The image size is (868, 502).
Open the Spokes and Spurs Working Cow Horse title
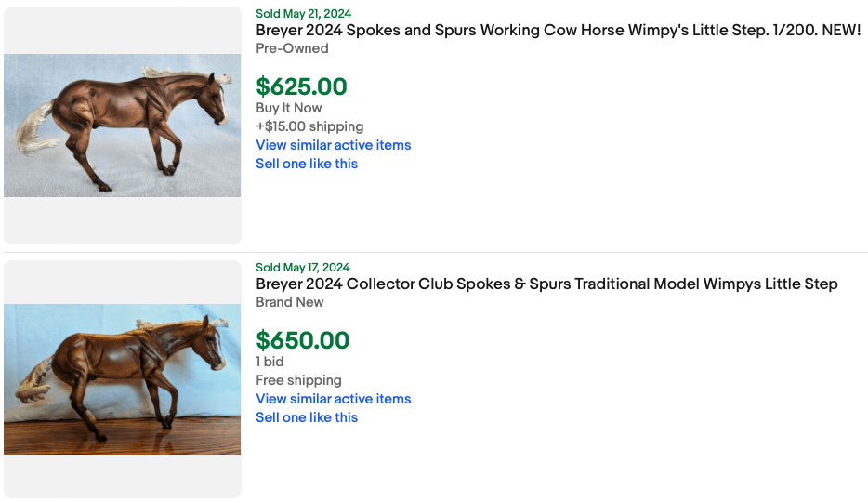coord(558,30)
